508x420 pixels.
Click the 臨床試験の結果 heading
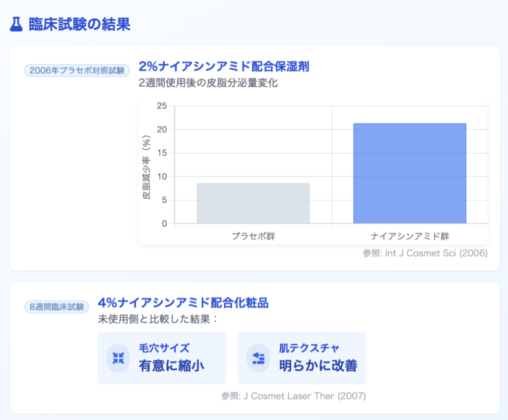80,24
